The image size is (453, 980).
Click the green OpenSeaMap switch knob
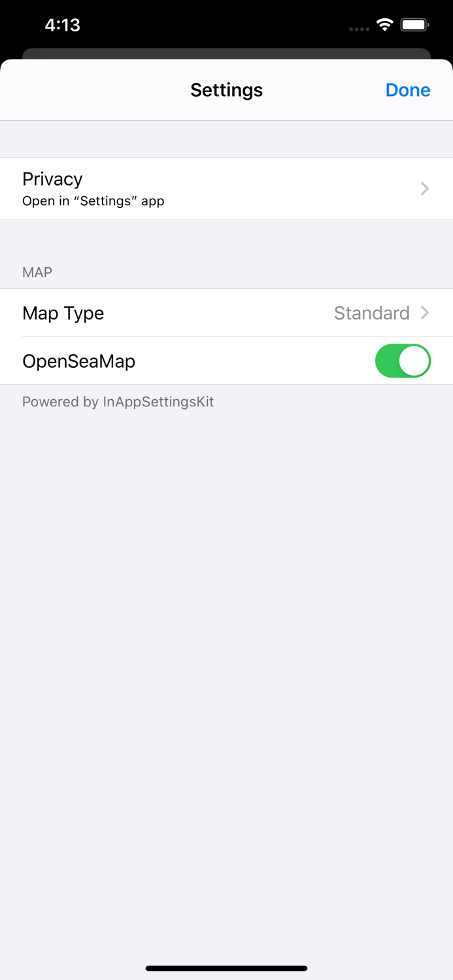414,361
